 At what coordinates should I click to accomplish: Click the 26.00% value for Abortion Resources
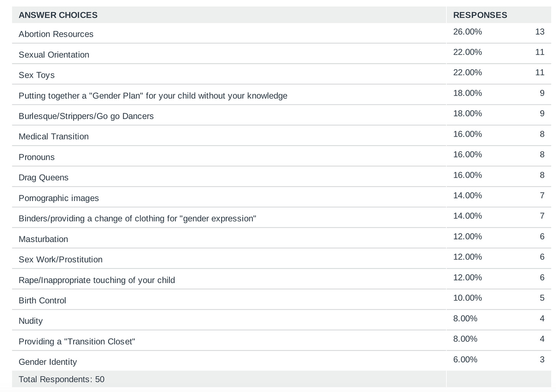[x=467, y=32]
